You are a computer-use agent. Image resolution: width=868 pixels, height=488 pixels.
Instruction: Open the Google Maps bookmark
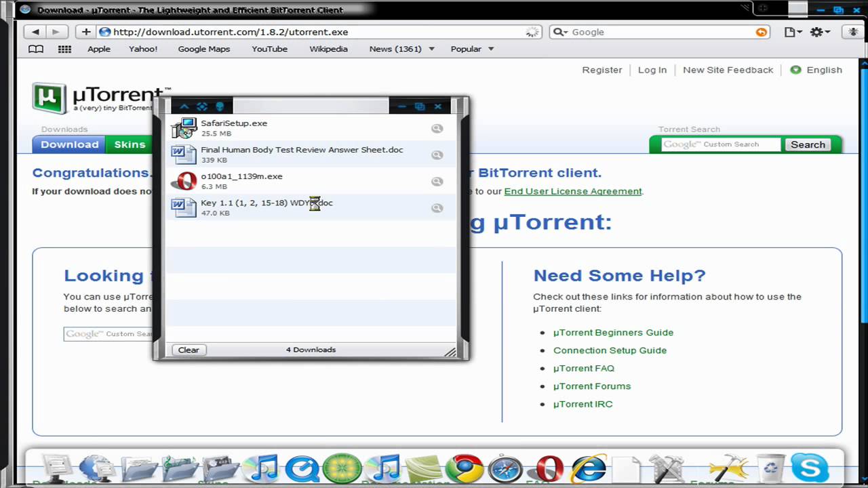click(x=204, y=49)
